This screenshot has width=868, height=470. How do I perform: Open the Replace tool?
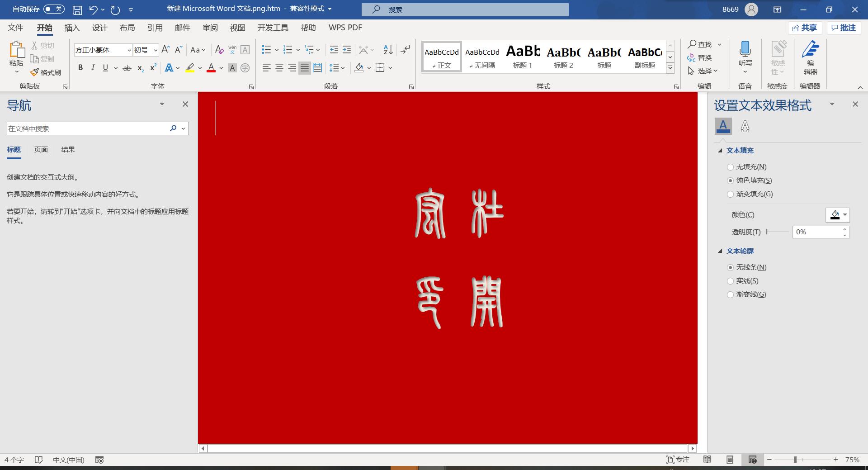(703, 57)
